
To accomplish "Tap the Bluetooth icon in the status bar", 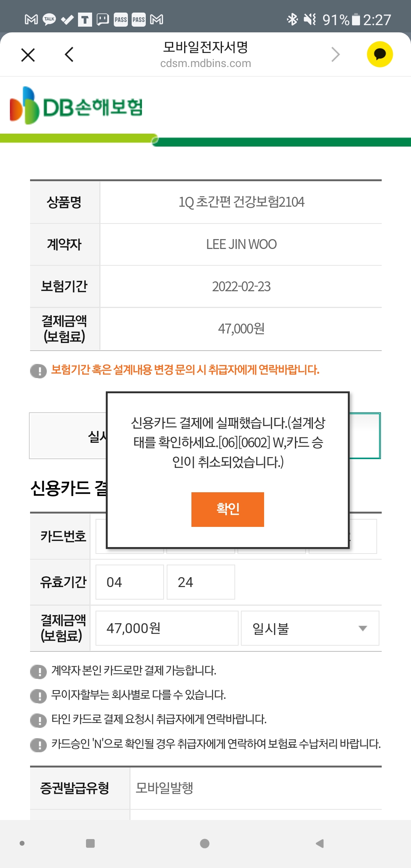I will [x=292, y=19].
